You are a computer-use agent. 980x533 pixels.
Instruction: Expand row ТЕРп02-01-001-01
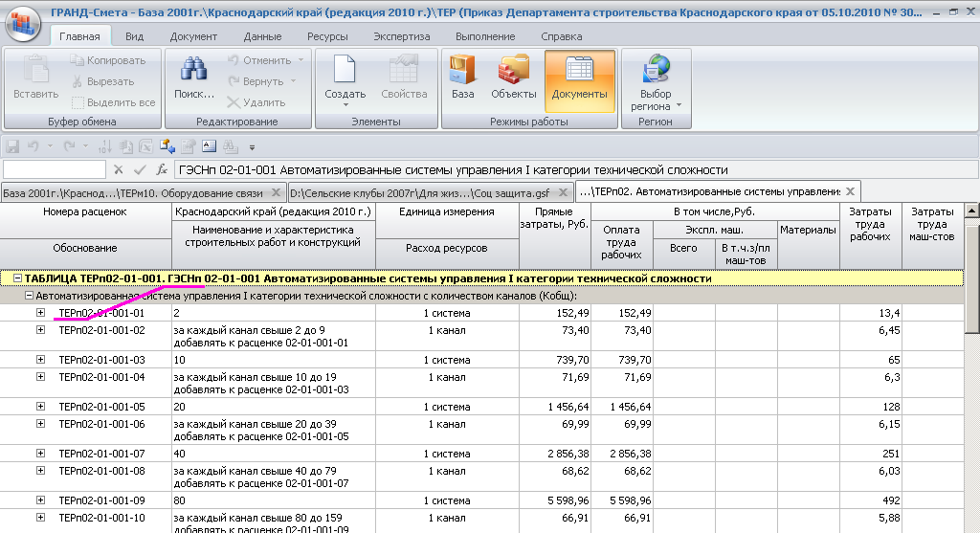(40, 313)
